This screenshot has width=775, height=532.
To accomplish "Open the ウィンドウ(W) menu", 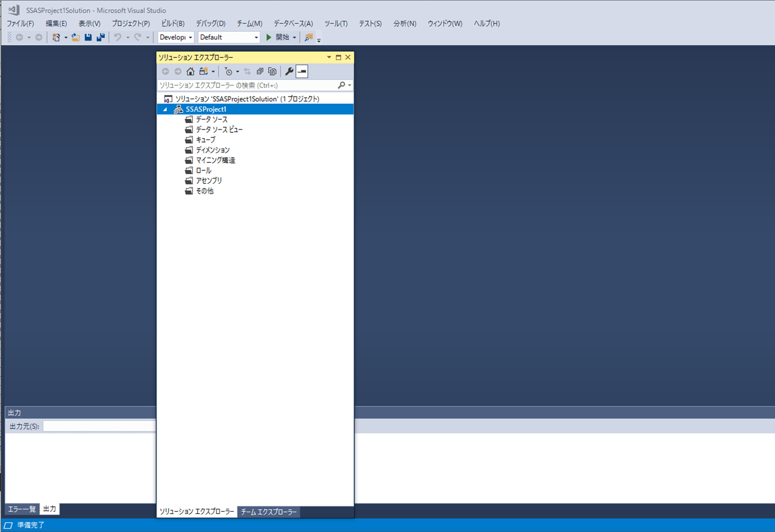I will (445, 23).
